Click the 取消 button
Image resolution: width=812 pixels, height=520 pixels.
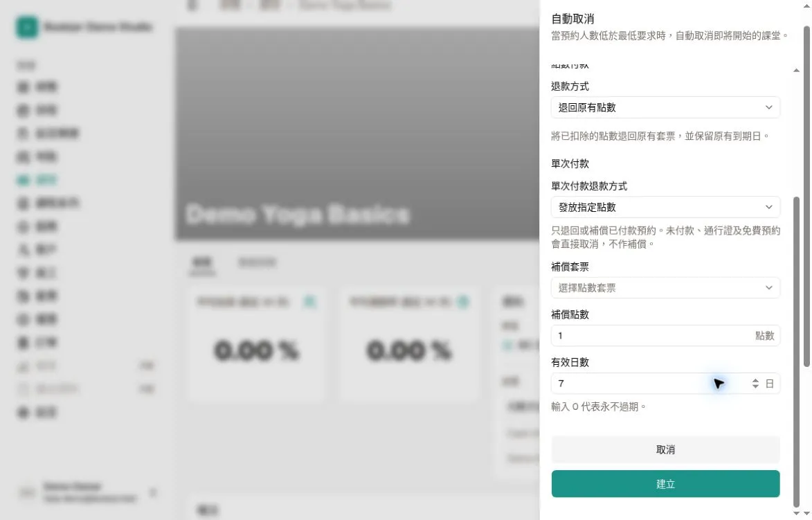click(665, 449)
